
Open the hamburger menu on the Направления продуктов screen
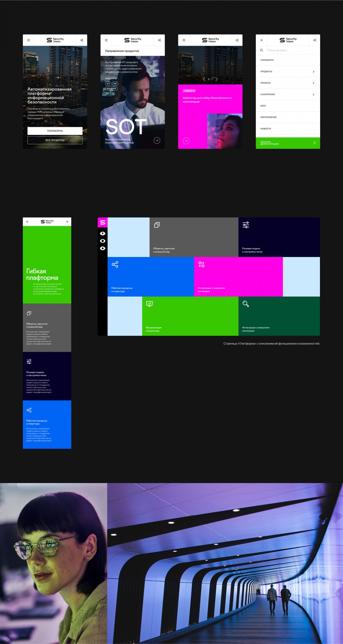[x=106, y=40]
